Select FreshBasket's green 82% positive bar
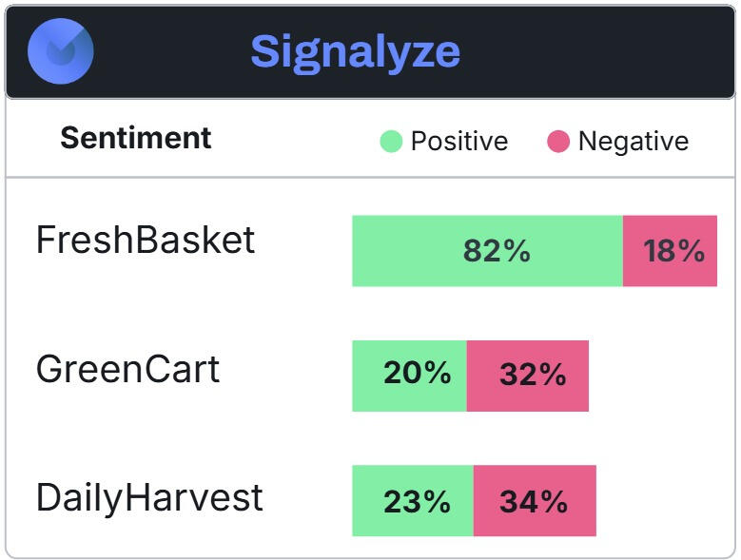Image resolution: width=741 pixels, height=560 pixels. (x=487, y=251)
